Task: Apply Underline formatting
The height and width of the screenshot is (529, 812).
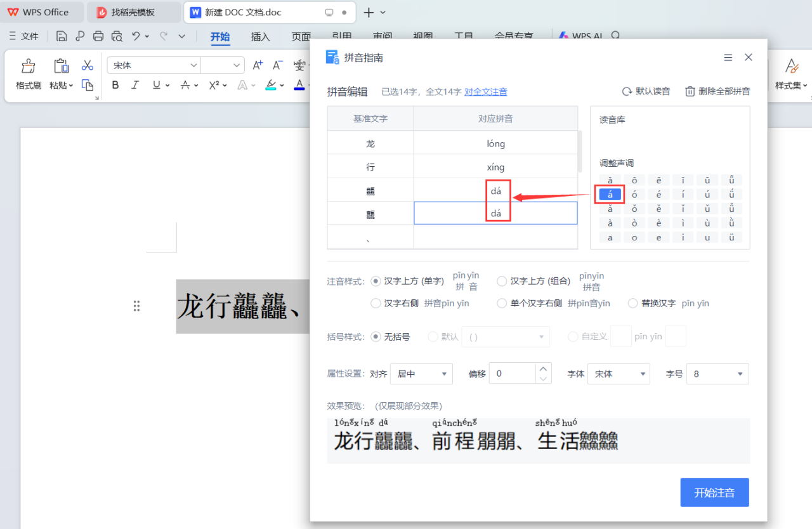Action: [x=156, y=85]
